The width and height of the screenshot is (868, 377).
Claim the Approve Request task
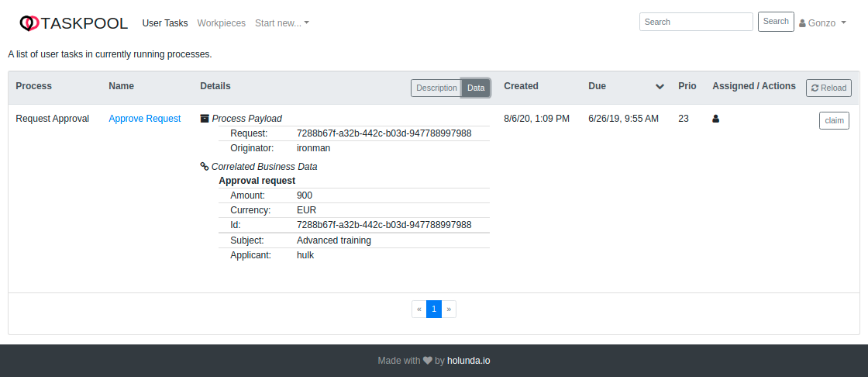[834, 120]
